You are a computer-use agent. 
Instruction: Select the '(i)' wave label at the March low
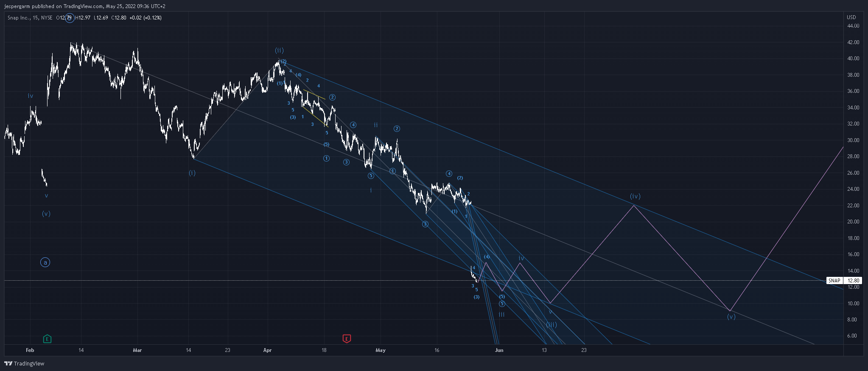(192, 173)
